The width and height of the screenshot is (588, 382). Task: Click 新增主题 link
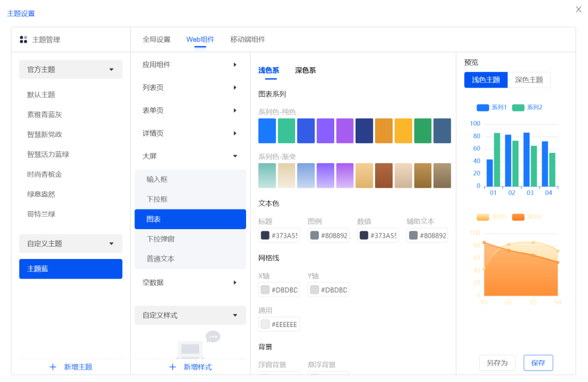point(78,367)
